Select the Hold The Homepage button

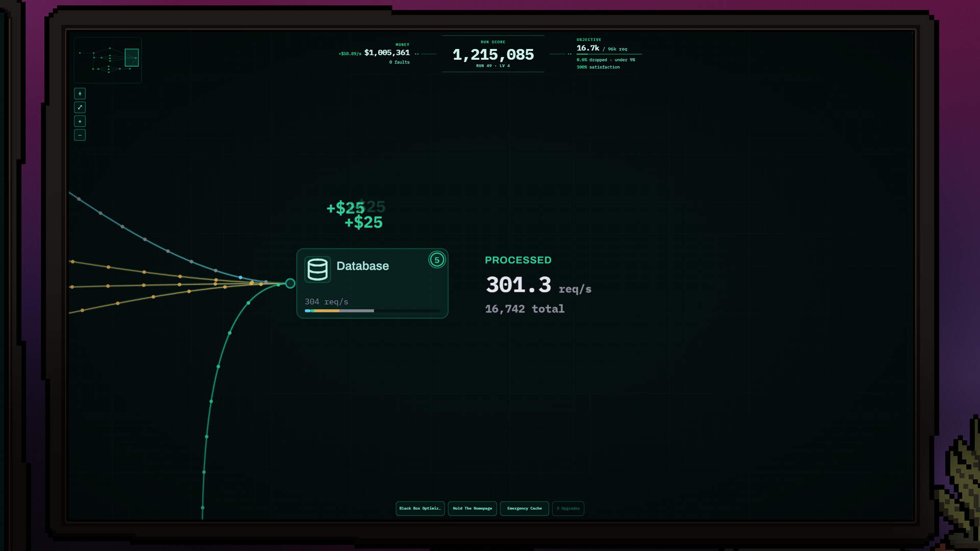point(472,508)
